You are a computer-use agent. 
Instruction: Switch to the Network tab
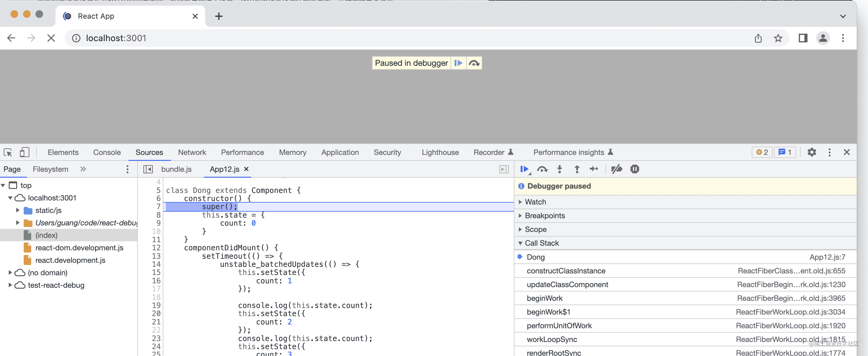click(192, 152)
